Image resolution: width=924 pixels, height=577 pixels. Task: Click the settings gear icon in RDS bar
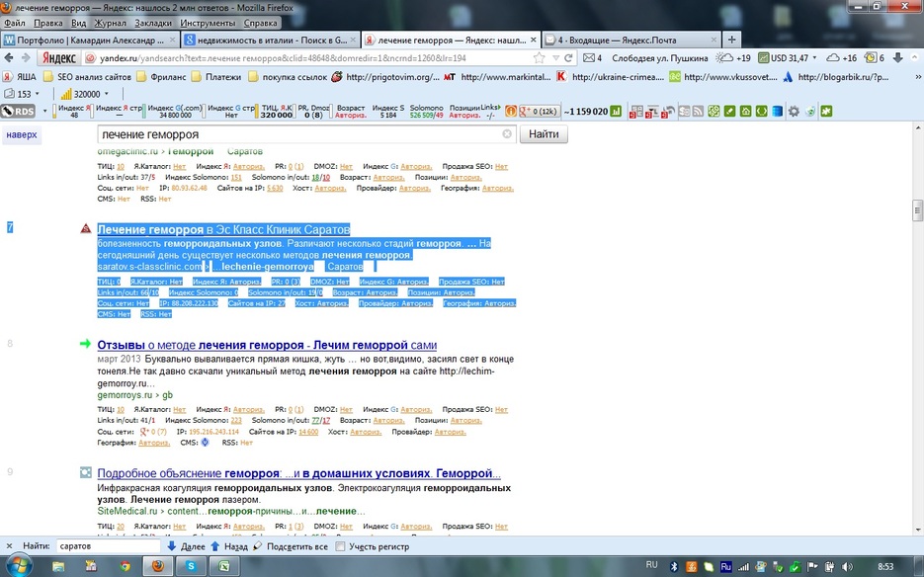794,111
